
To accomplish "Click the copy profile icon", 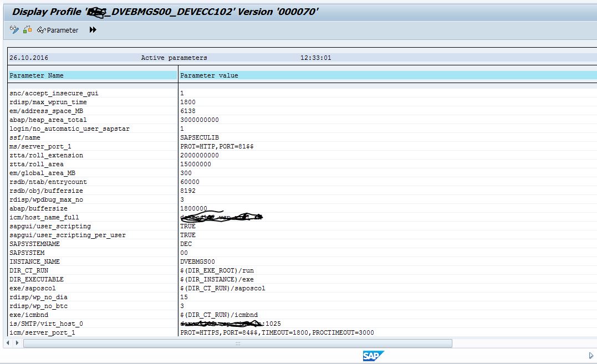I will [27, 29].
